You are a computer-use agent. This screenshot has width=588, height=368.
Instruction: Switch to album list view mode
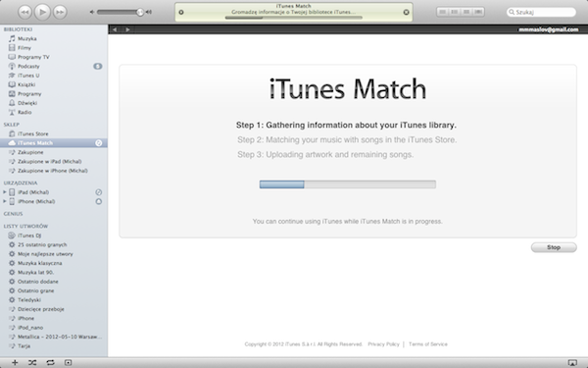[455, 12]
